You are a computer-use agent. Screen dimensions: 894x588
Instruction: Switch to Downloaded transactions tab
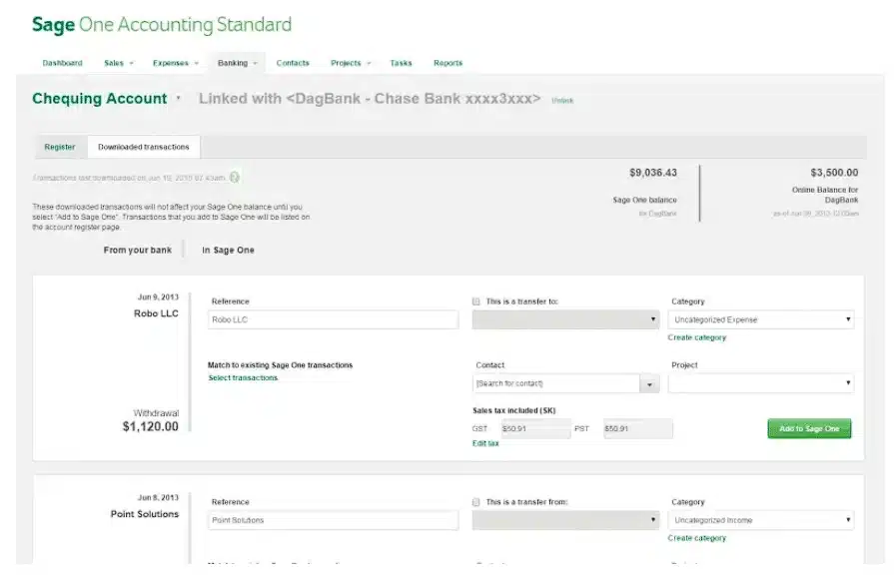pos(144,147)
